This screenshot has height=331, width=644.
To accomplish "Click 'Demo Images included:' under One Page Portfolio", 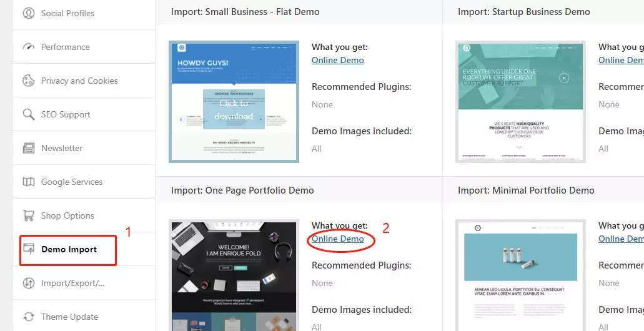I will click(x=362, y=310).
